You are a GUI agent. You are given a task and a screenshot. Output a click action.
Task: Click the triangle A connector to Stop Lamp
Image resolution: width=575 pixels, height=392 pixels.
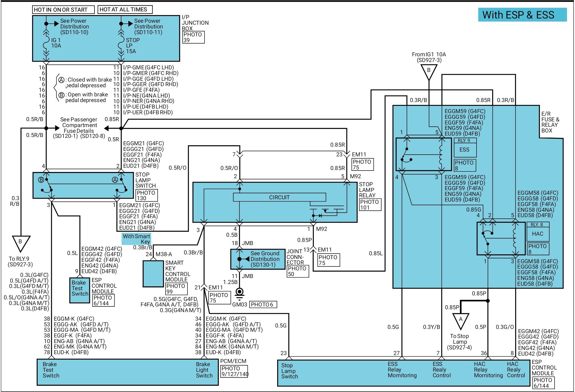(461, 321)
